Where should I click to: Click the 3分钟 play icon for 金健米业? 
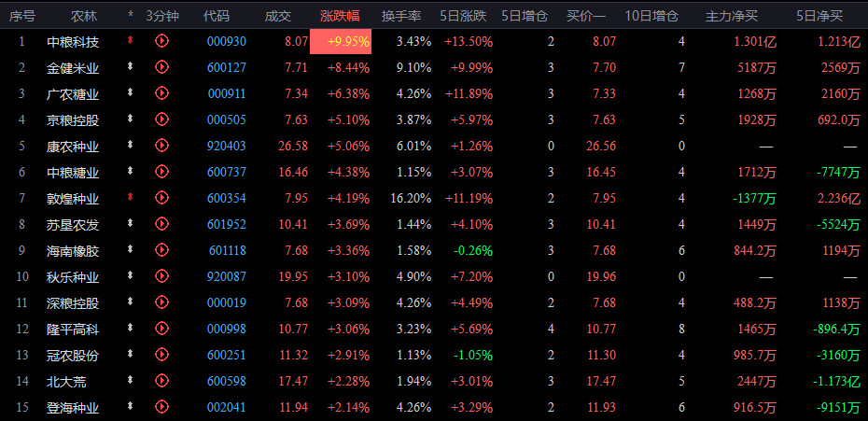[x=161, y=67]
